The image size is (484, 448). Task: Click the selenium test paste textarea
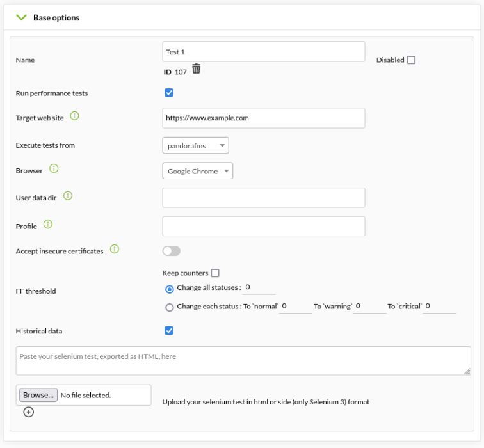click(x=243, y=361)
